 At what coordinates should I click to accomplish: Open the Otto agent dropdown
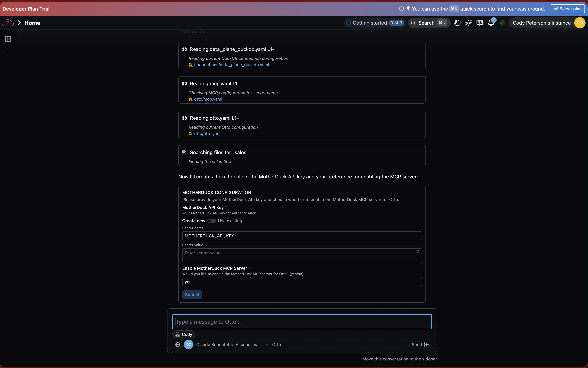pos(279,344)
